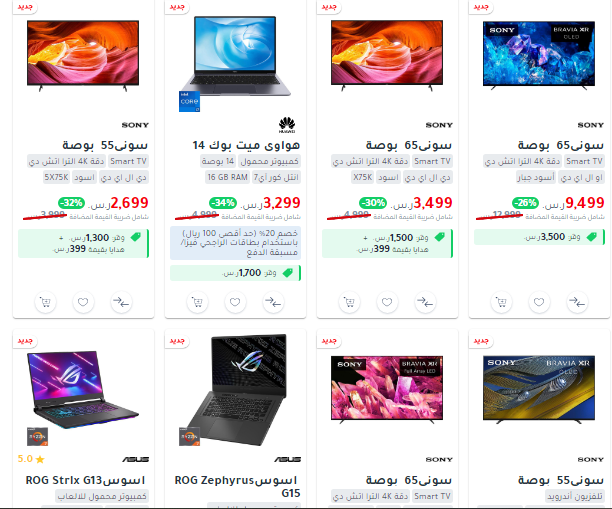
Task: Add Huawei MateBook 14 to cart
Action: coord(197,302)
